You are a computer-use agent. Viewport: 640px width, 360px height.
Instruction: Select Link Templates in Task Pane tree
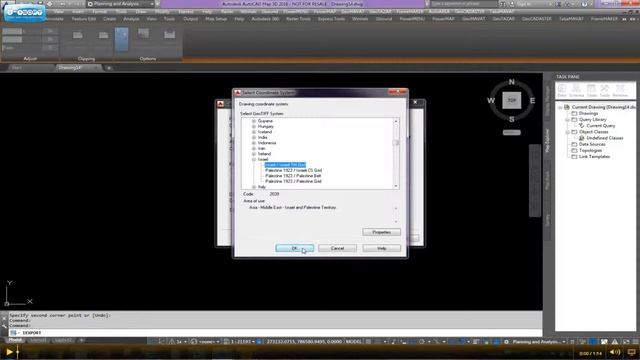(594, 156)
